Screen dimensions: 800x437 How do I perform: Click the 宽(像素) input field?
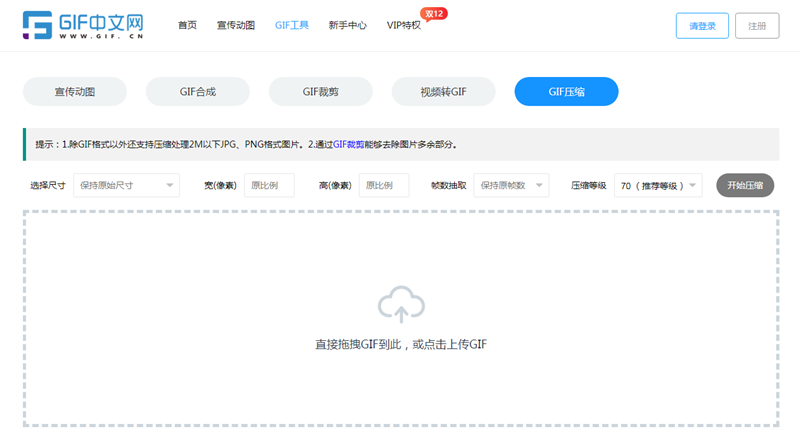pyautogui.click(x=269, y=185)
